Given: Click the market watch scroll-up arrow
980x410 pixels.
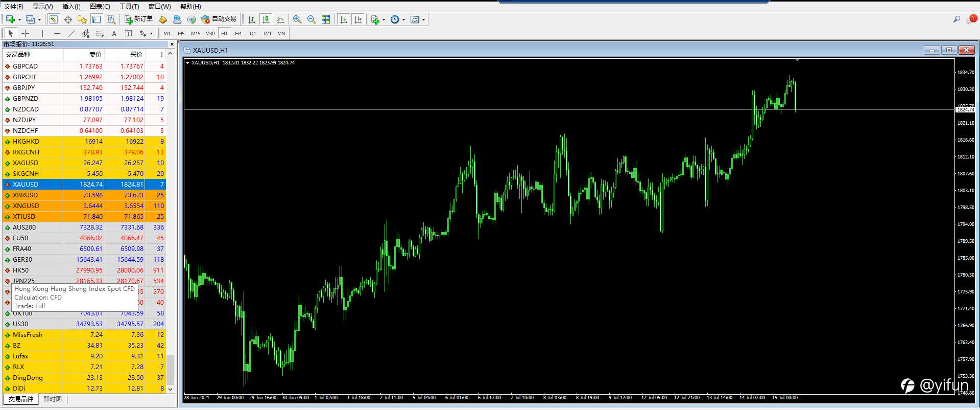Looking at the screenshot, I should (171, 54).
